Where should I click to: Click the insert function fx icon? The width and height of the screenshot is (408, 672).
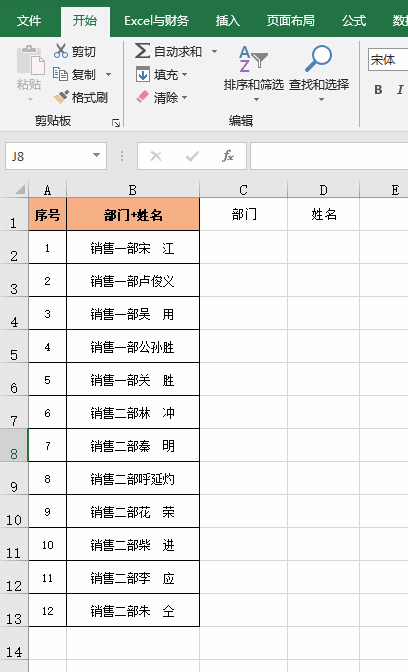point(228,156)
